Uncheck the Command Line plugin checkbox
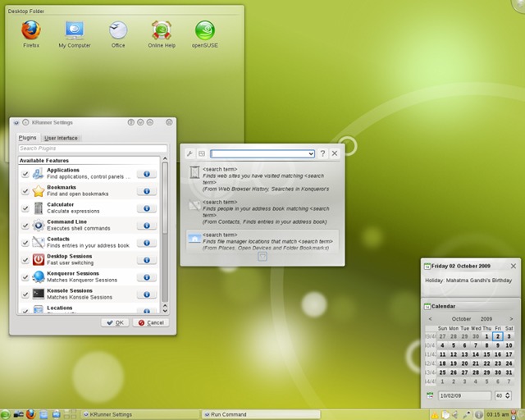The image size is (525, 420). click(25, 226)
